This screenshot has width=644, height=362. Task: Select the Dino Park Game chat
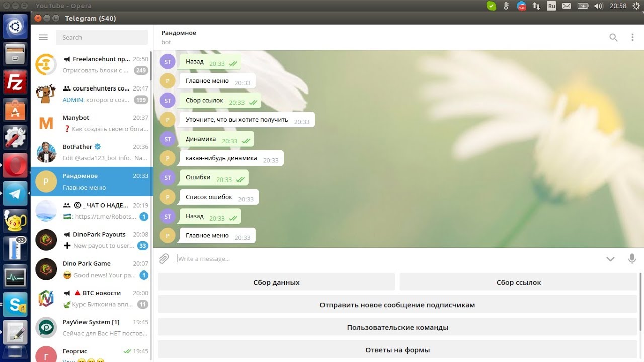pyautogui.click(x=92, y=269)
